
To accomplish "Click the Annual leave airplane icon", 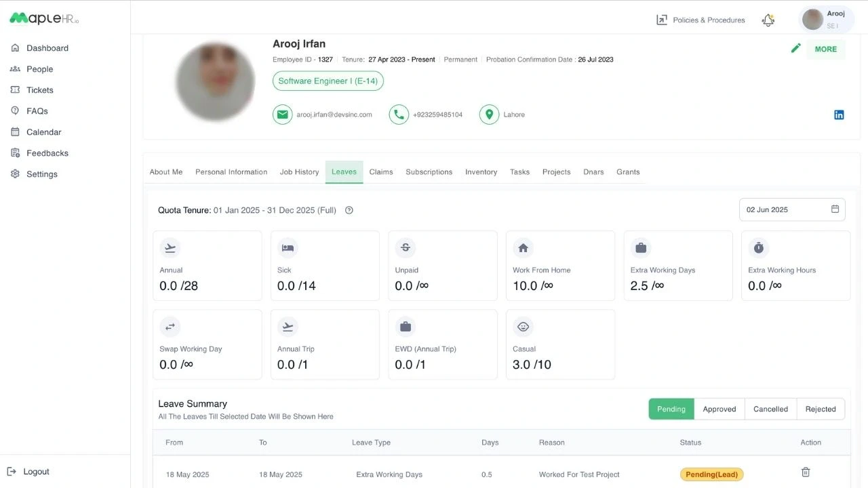I will [x=170, y=248].
